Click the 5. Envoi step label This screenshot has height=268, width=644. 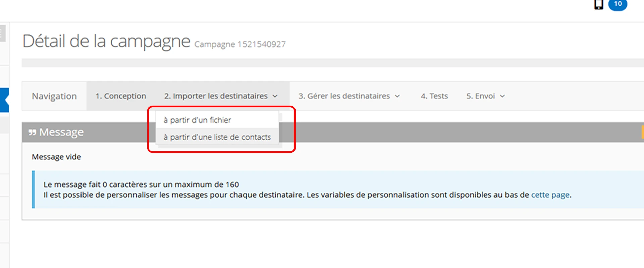480,96
